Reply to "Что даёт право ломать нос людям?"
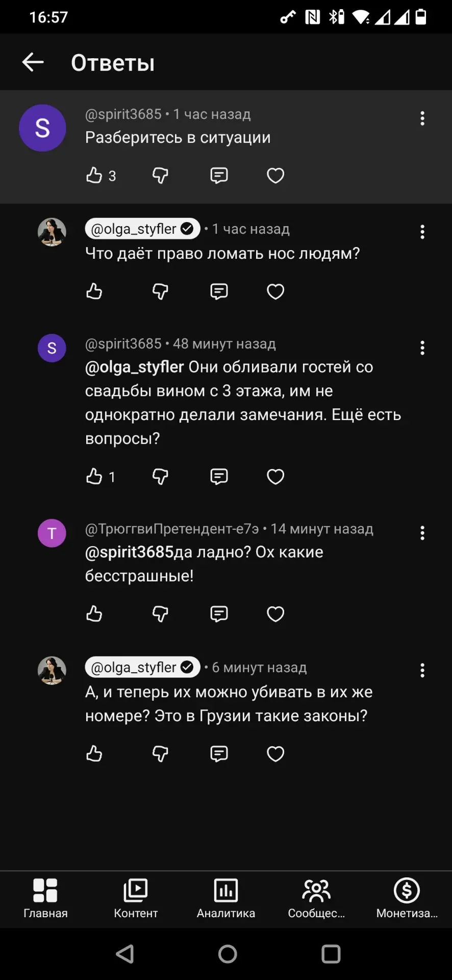This screenshot has height=980, width=452. [x=219, y=291]
